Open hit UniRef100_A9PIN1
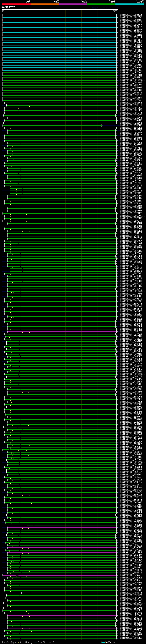This screenshot has height=644, width=146. 131,50
